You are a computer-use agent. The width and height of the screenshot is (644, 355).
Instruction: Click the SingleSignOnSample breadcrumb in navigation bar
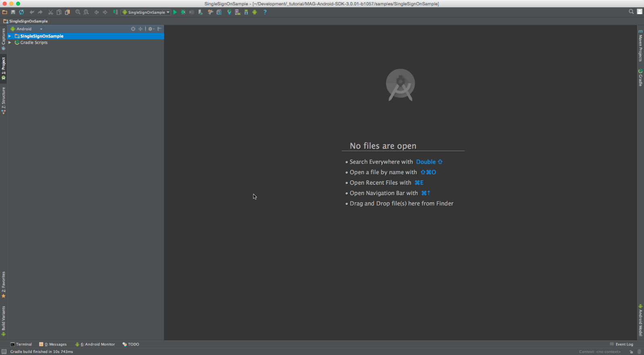tap(25, 21)
